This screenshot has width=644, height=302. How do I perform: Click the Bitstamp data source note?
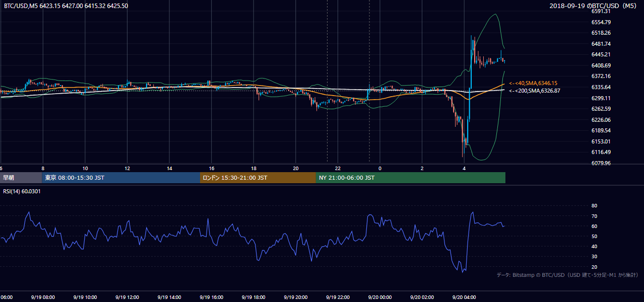click(x=567, y=275)
